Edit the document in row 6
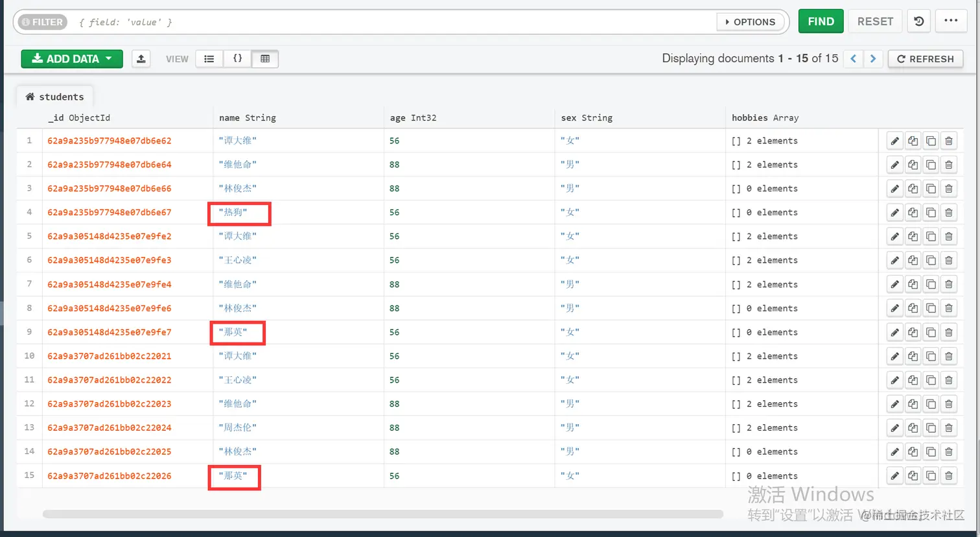 (x=894, y=261)
